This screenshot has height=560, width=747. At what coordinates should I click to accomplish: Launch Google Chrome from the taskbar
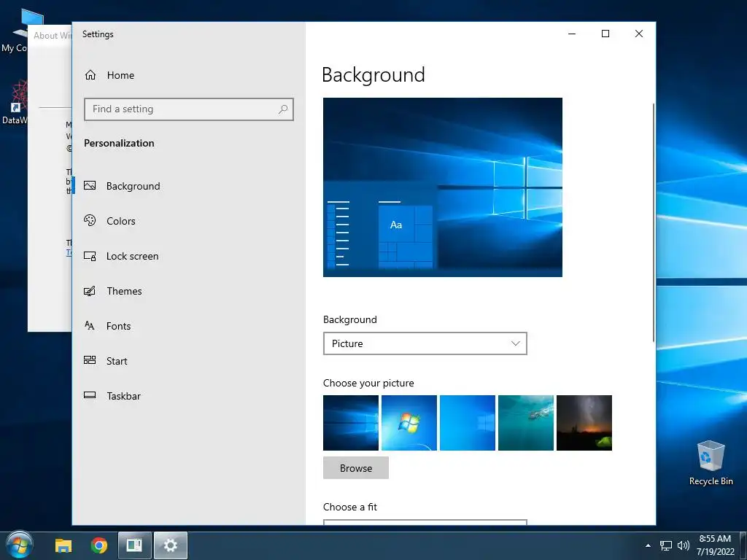click(x=99, y=545)
